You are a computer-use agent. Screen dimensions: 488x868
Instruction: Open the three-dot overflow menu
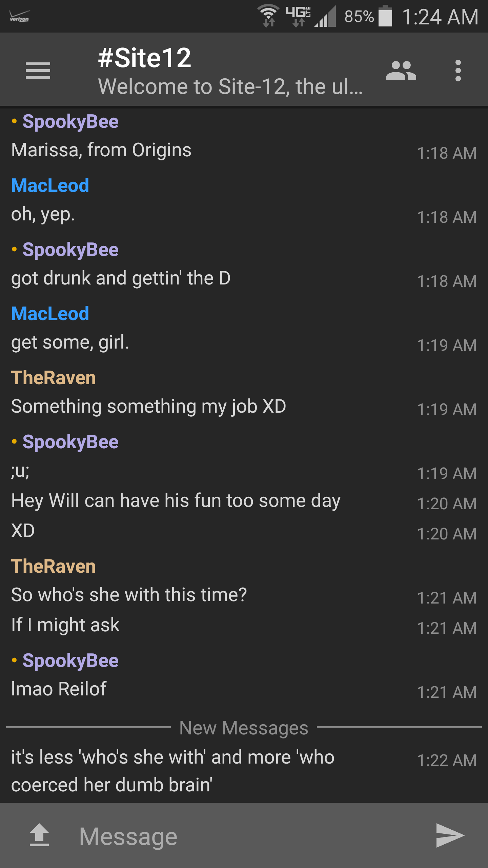tap(458, 71)
